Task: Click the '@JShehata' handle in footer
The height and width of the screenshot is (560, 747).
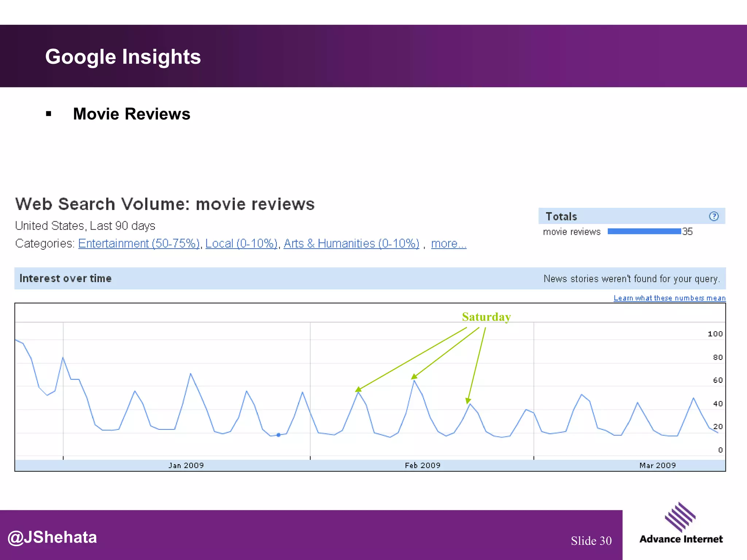Action: [52, 537]
